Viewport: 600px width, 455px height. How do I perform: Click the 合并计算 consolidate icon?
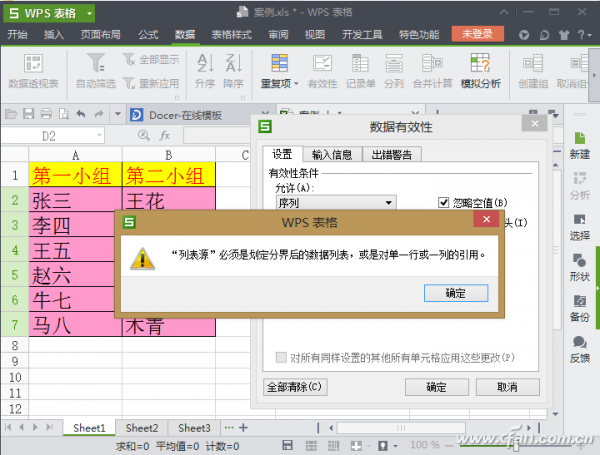432,71
